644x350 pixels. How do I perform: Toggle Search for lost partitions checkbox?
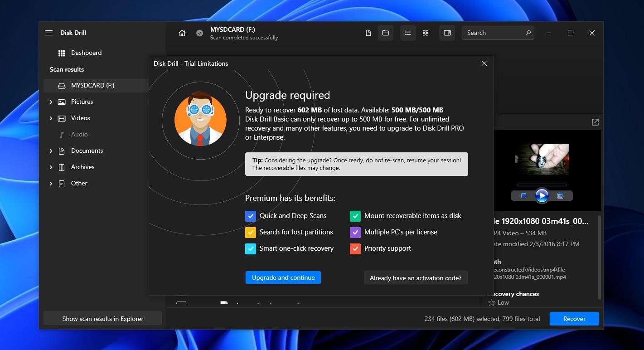(251, 232)
